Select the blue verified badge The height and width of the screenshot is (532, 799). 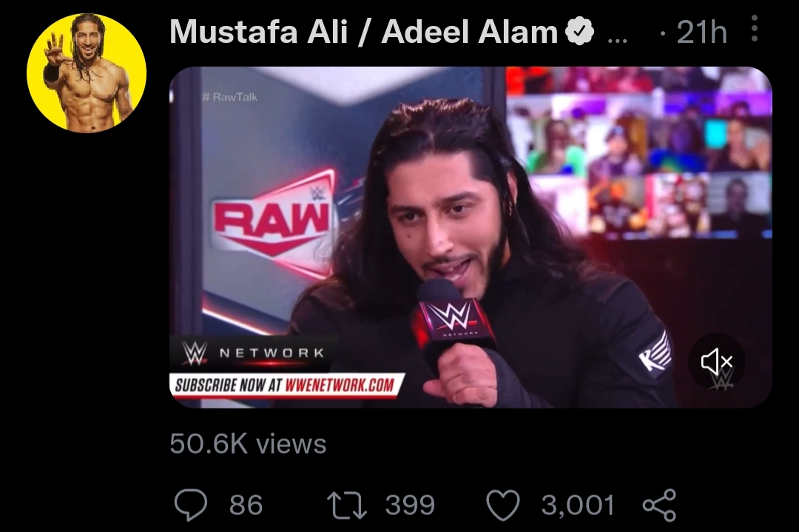click(580, 32)
